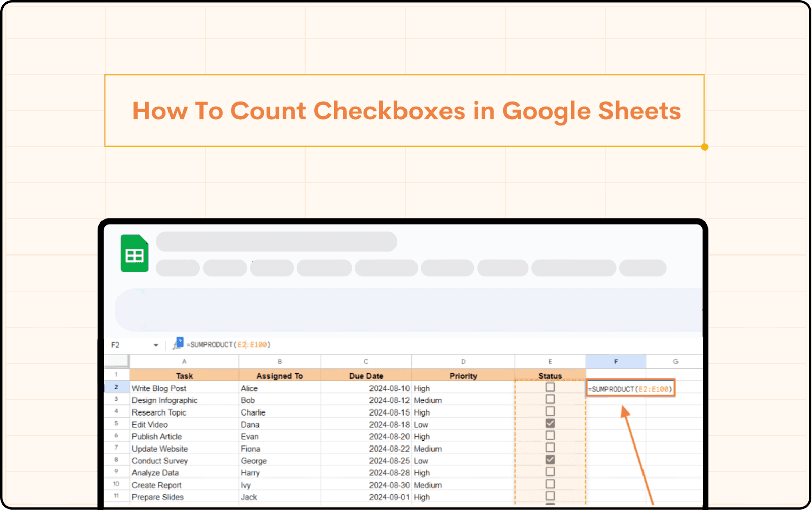Select row 5 header
Image resolution: width=812 pixels, height=510 pixels.
(x=116, y=423)
